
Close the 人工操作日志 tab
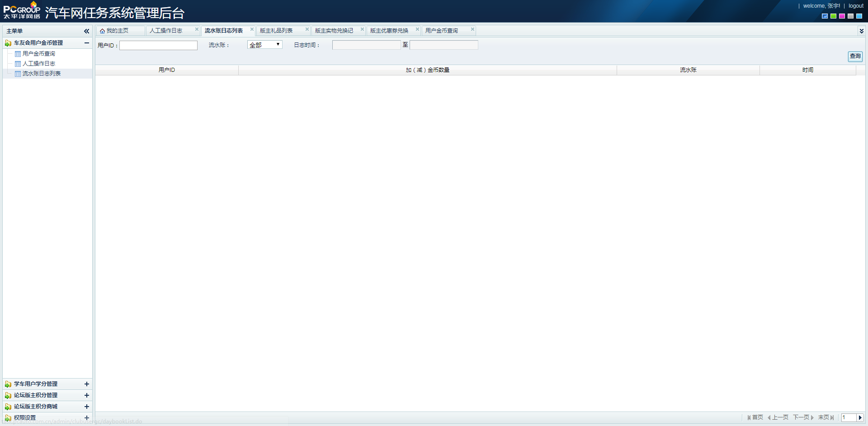[x=197, y=29]
